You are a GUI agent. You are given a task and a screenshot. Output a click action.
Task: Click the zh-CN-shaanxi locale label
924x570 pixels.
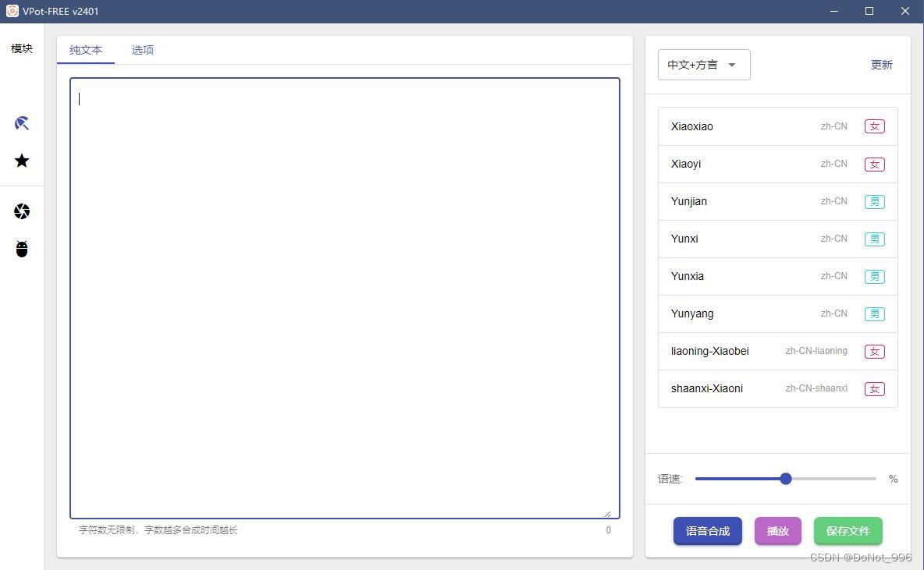click(816, 388)
